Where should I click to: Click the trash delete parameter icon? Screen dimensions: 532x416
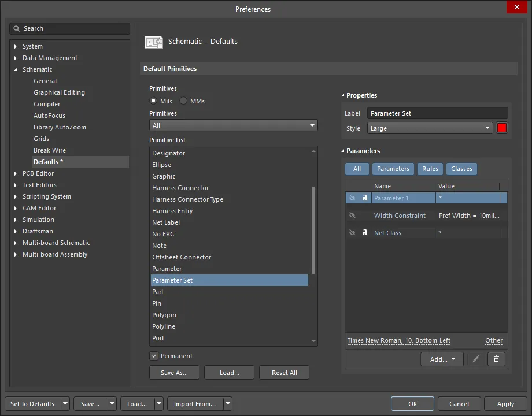(496, 359)
